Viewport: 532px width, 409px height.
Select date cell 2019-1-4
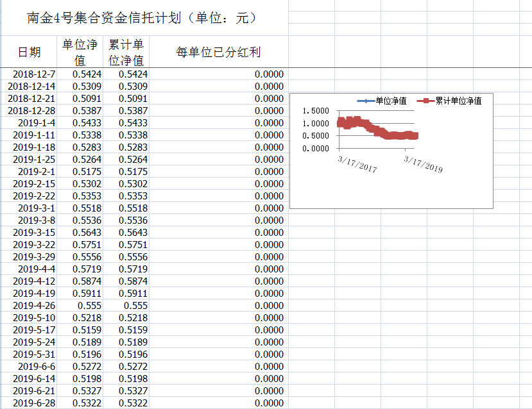(29, 122)
